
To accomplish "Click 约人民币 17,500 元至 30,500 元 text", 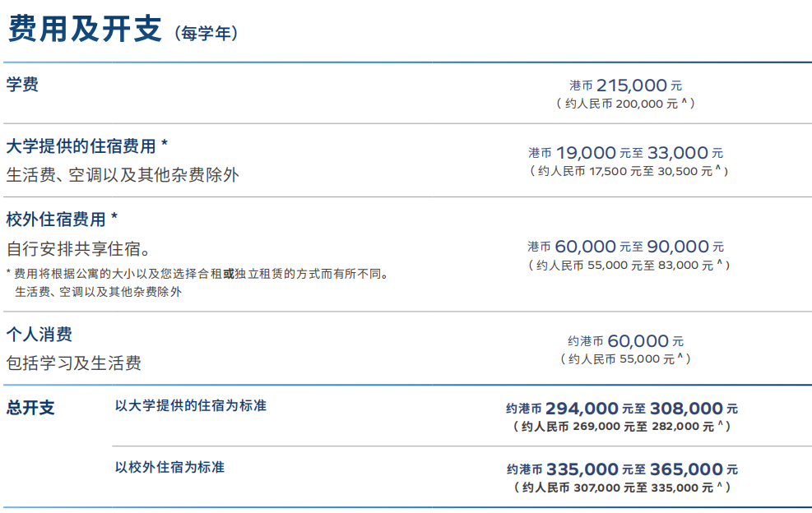I will pyautogui.click(x=629, y=171).
